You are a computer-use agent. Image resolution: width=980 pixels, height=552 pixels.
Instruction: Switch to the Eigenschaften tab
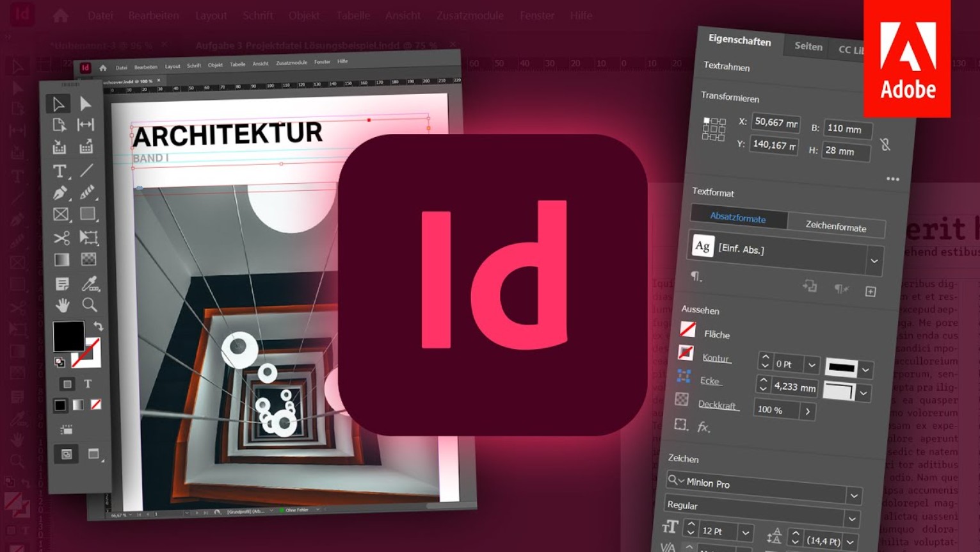739,40
